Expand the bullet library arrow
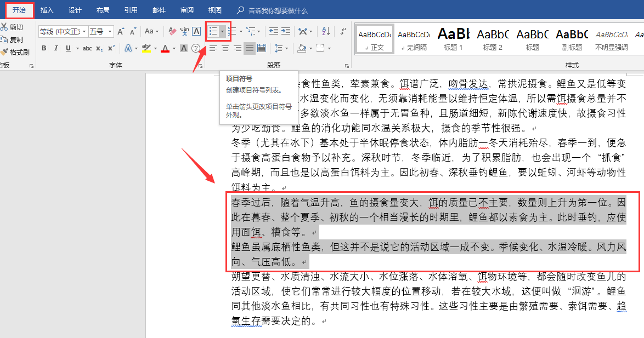Viewport: 644px width, 338px height. click(x=222, y=31)
